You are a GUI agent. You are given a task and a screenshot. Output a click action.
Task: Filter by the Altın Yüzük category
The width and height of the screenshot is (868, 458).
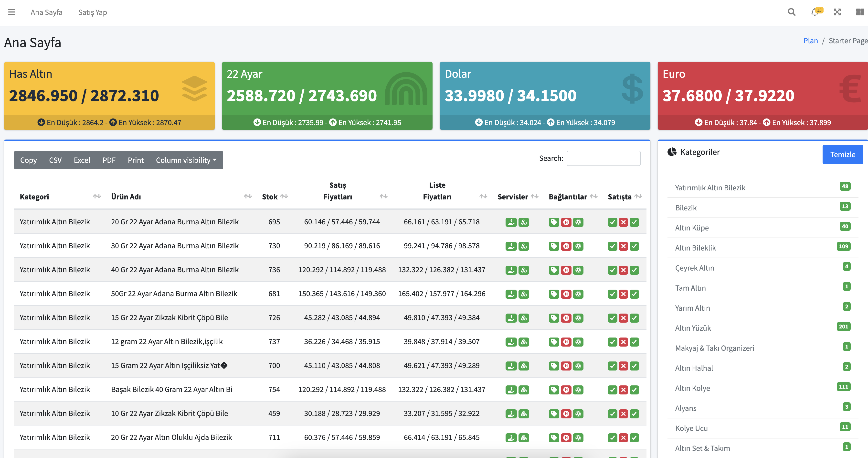[762, 328]
